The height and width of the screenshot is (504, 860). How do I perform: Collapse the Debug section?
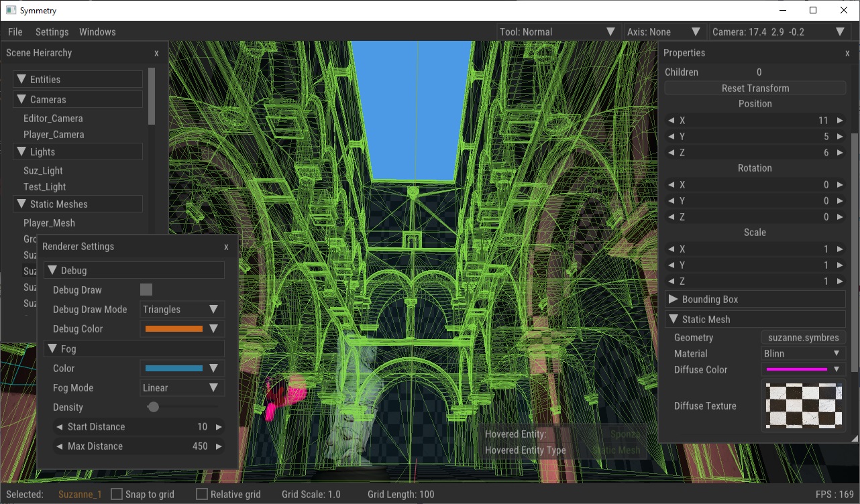click(x=134, y=270)
